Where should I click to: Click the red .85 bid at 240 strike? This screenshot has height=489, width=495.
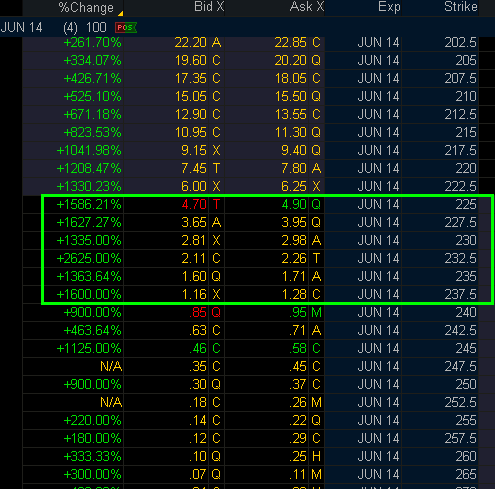tap(198, 312)
